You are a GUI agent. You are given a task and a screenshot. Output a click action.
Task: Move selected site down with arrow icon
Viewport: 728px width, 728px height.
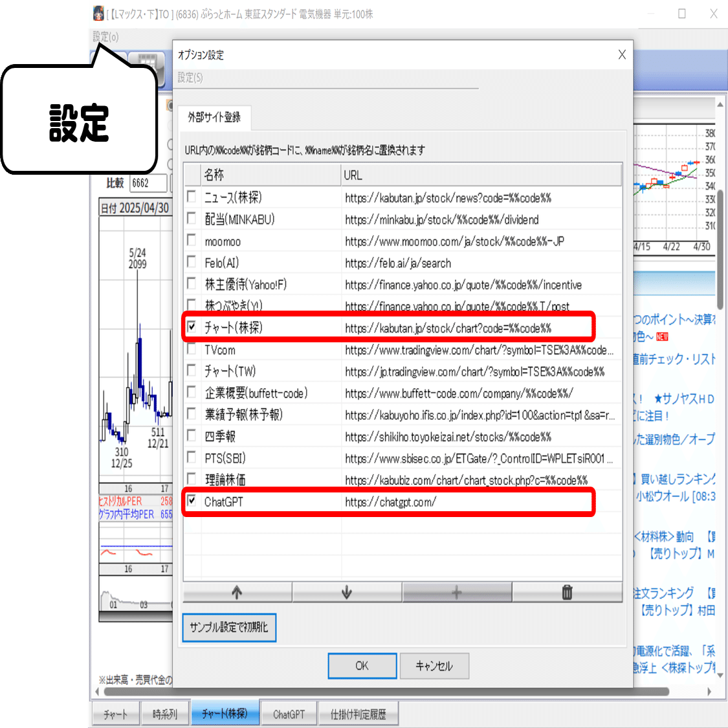click(x=347, y=592)
